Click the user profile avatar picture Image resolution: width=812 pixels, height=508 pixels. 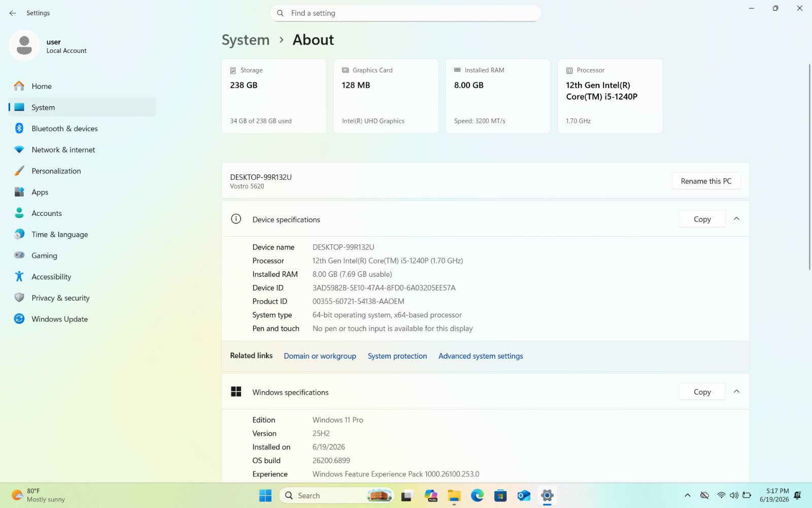tap(24, 46)
